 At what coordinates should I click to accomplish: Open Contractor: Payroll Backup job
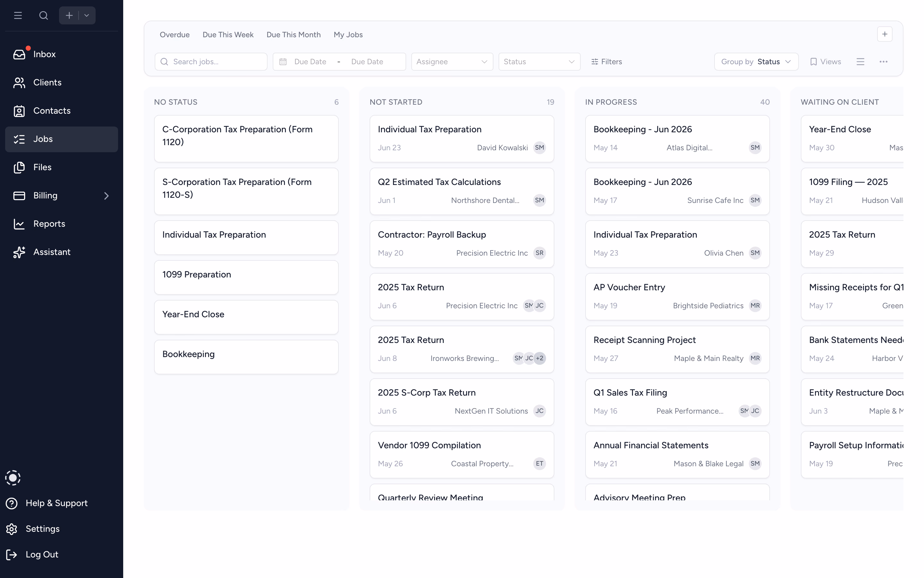462,244
